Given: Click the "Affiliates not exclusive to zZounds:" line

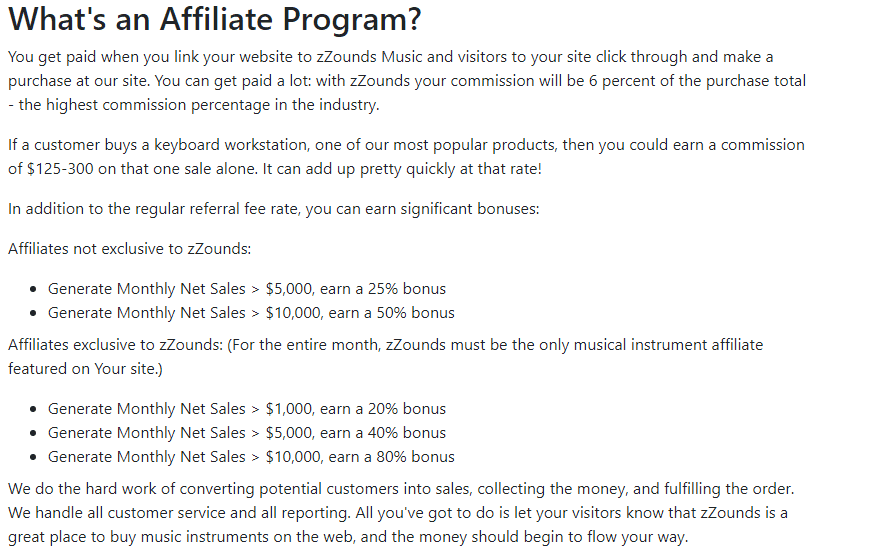Looking at the screenshot, I should coord(130,249).
